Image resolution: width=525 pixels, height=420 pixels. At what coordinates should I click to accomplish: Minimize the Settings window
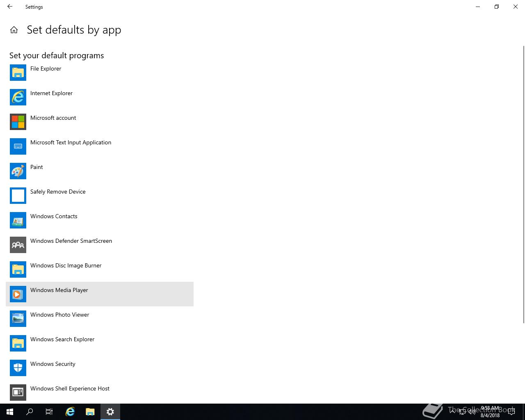pos(478,7)
